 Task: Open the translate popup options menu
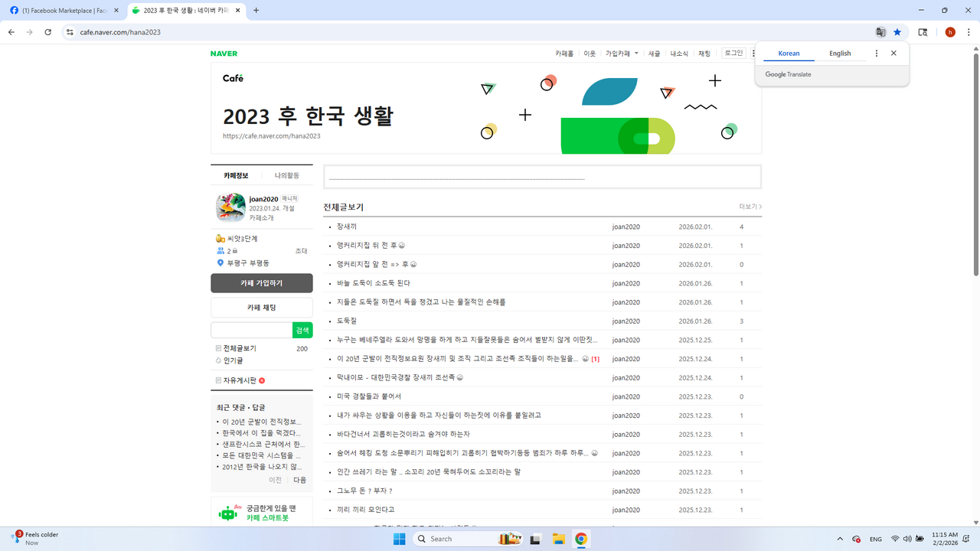[877, 54]
